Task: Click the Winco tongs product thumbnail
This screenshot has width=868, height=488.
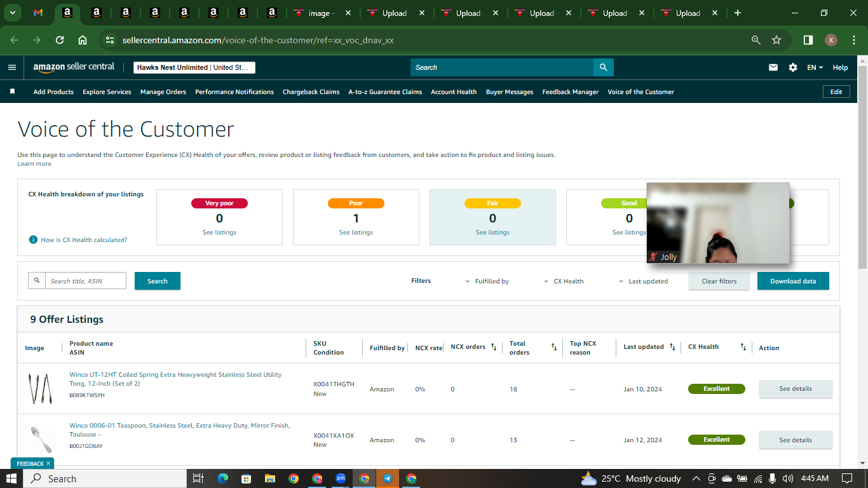Action: click(39, 389)
